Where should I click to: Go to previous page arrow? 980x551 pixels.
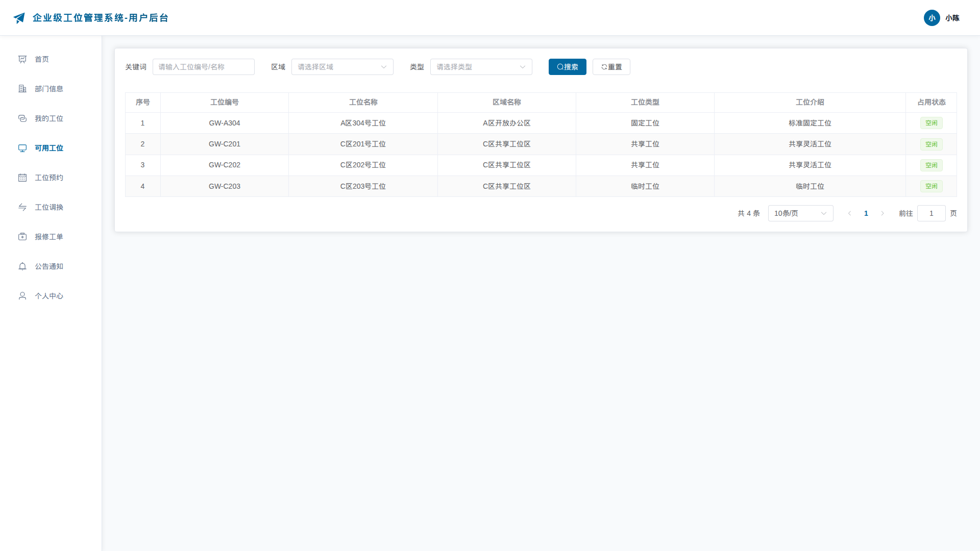tap(849, 213)
